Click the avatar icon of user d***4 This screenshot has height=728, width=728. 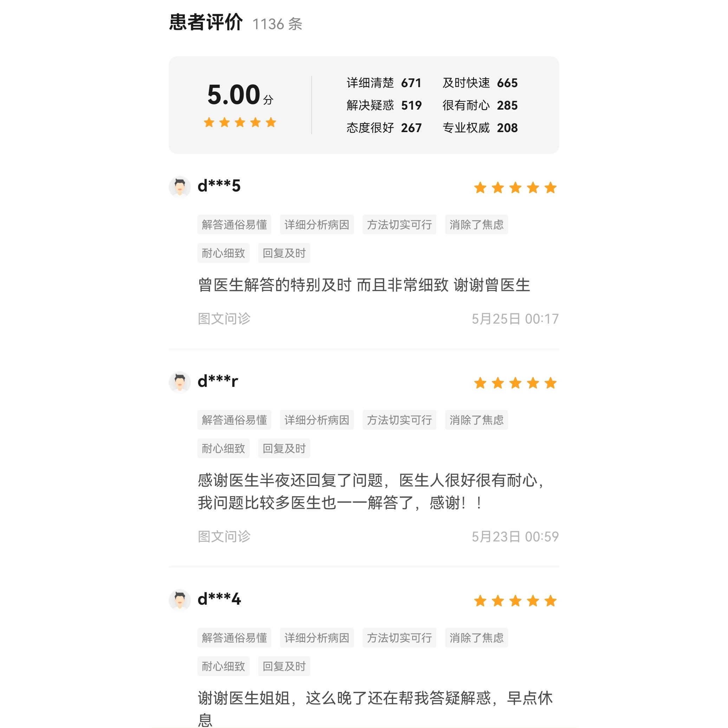pos(180,600)
